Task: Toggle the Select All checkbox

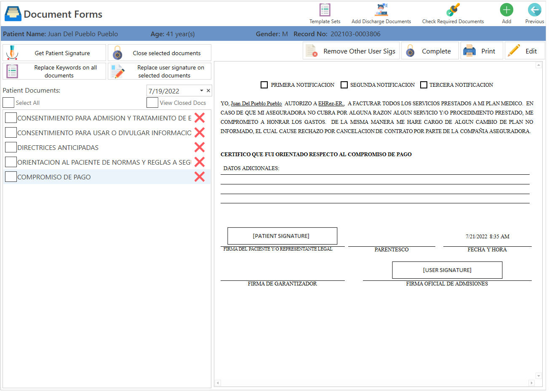Action: point(8,103)
